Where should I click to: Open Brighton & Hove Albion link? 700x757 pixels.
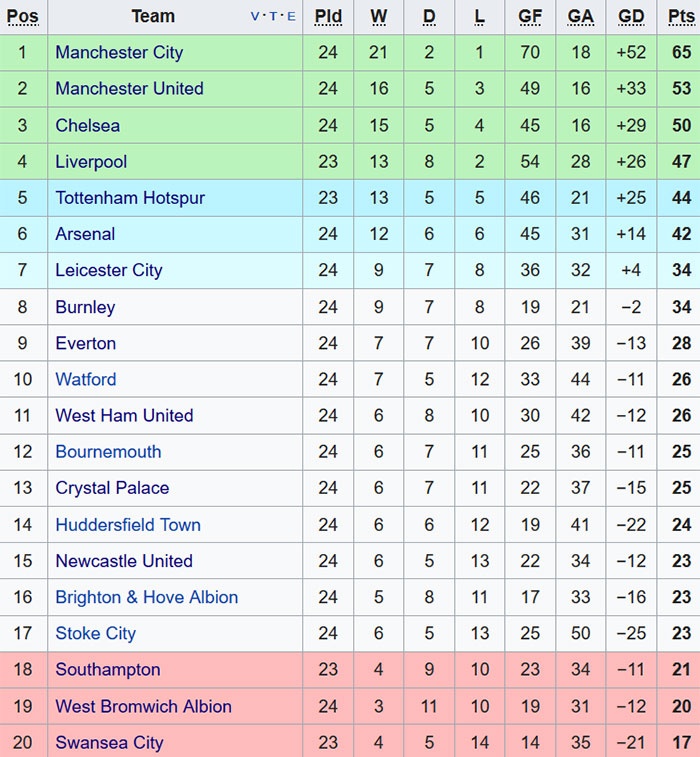(146, 597)
